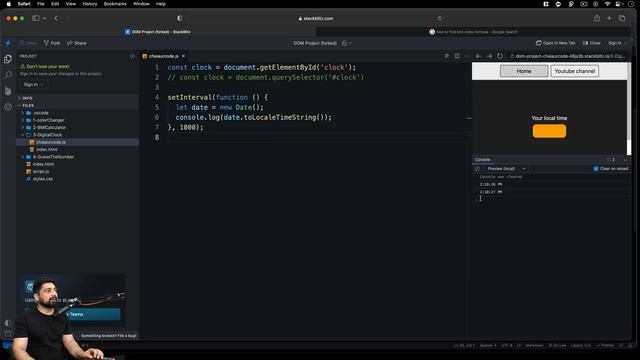Viewport: 640px width, 360px height.
Task: Open preview in new tab
Action: [555, 43]
